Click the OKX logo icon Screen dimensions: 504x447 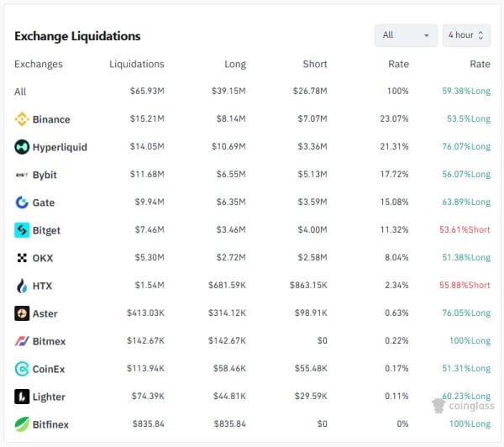coord(22,258)
